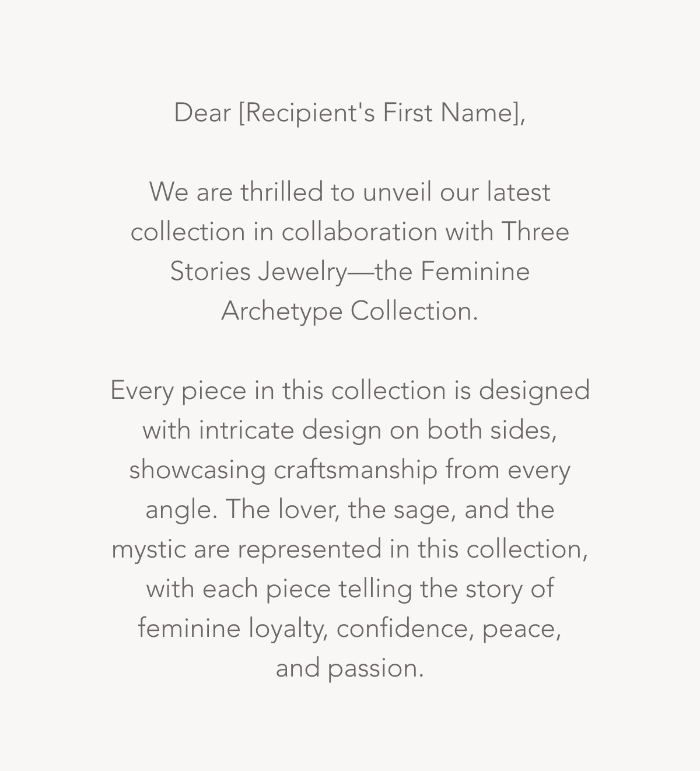Click the '[Recipient's' placeholder word
Viewport: 700px width, 771px height.
pyautogui.click(x=307, y=113)
